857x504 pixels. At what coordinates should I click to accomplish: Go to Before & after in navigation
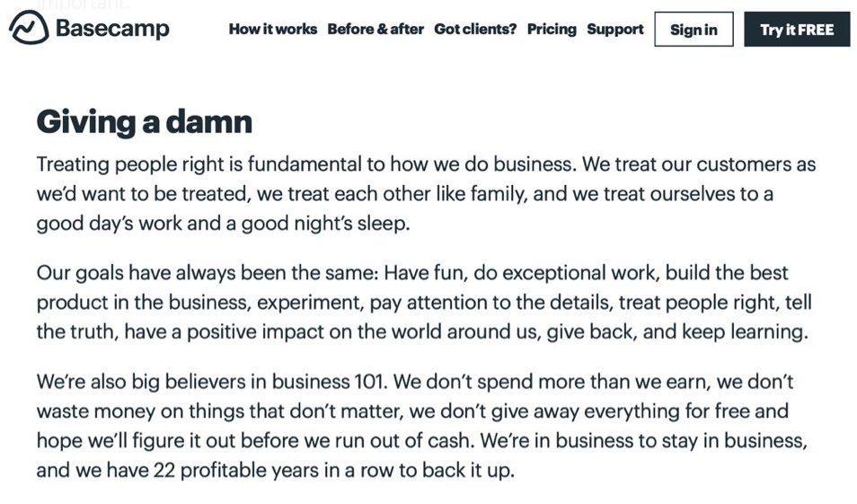(x=375, y=29)
